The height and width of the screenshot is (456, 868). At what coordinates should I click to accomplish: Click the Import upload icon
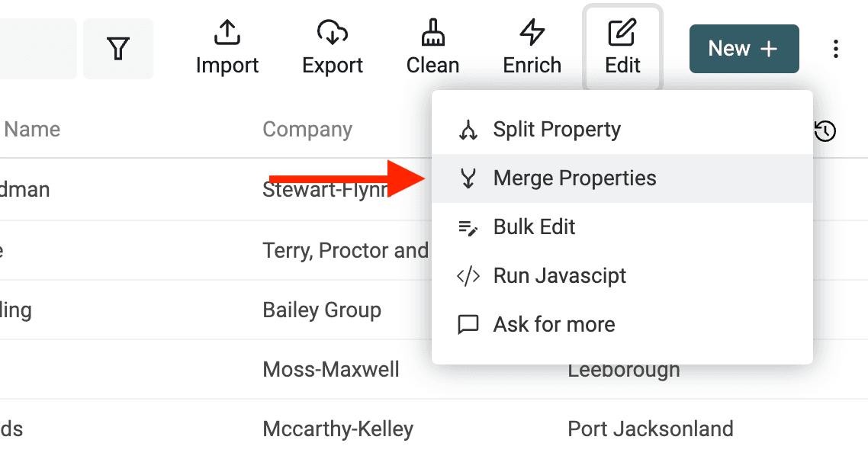coord(227,33)
